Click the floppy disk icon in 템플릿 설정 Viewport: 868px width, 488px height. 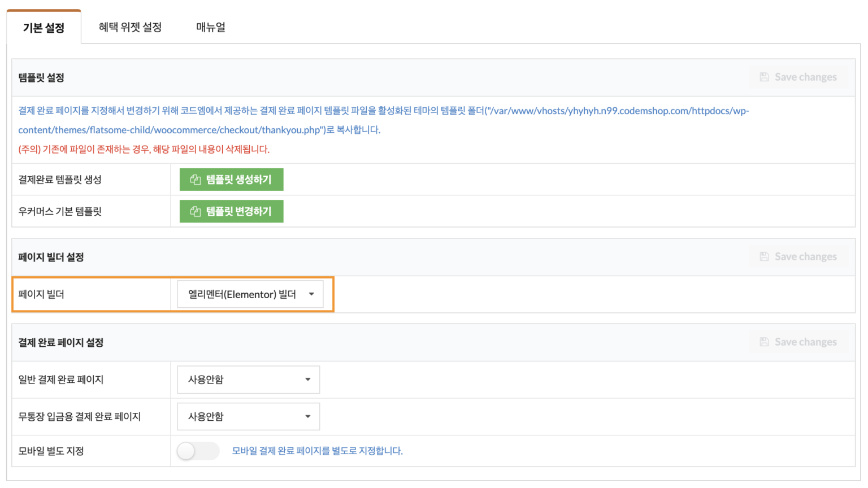click(x=764, y=77)
